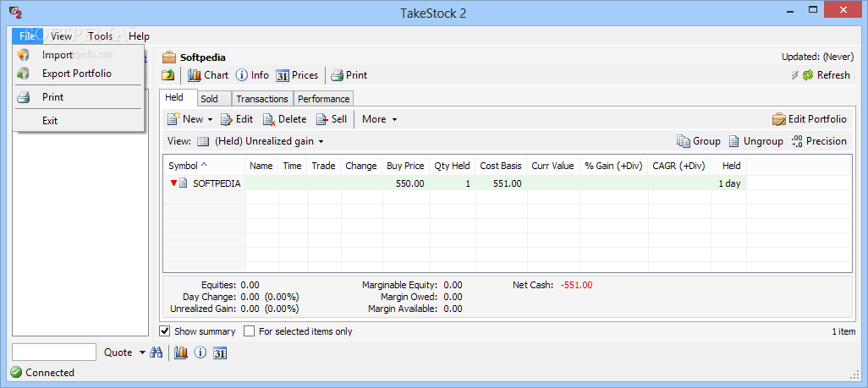Click the Buy Price column header
This screenshot has width=868, height=388.
tap(405, 166)
